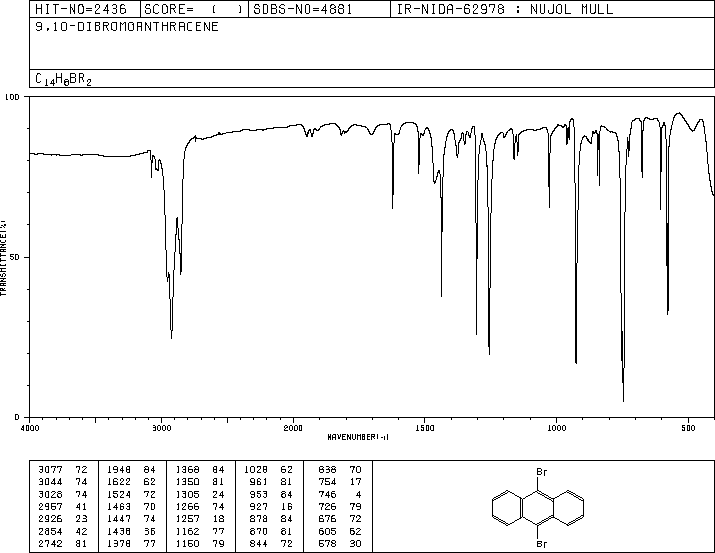Click the 1438 wavenumber in the peak table
715x553 pixels.
click(x=119, y=531)
